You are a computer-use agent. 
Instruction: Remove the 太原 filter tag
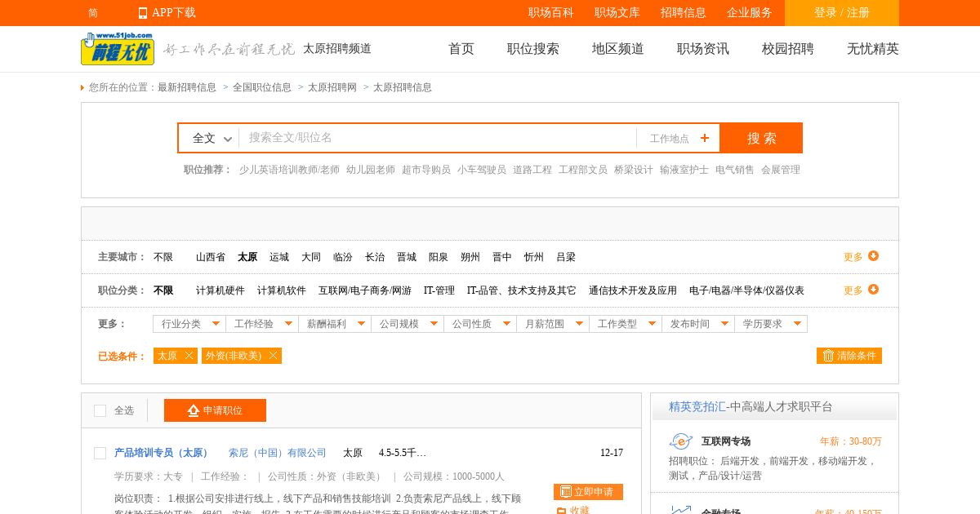click(189, 356)
